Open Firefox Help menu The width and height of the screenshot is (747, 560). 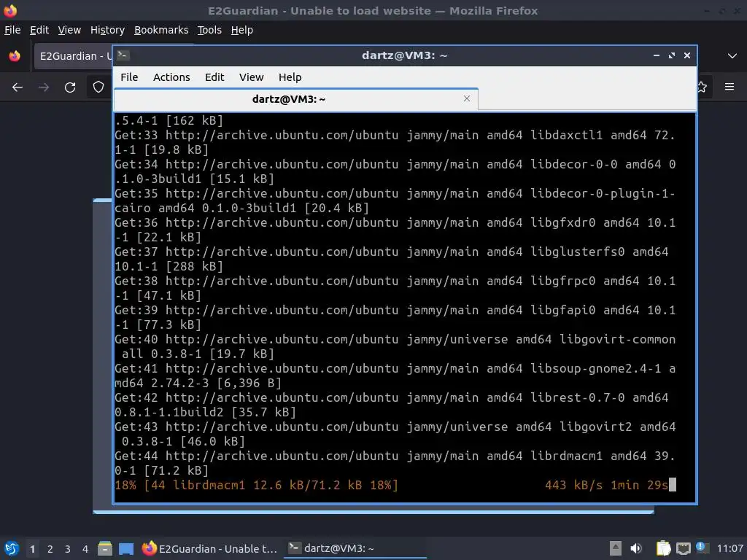pyautogui.click(x=242, y=30)
